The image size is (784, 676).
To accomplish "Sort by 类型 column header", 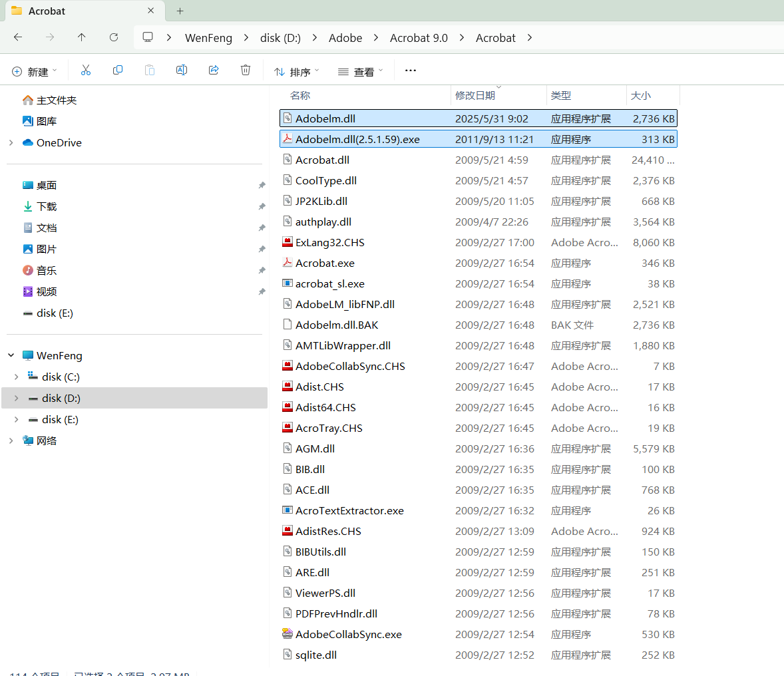I will (x=561, y=96).
